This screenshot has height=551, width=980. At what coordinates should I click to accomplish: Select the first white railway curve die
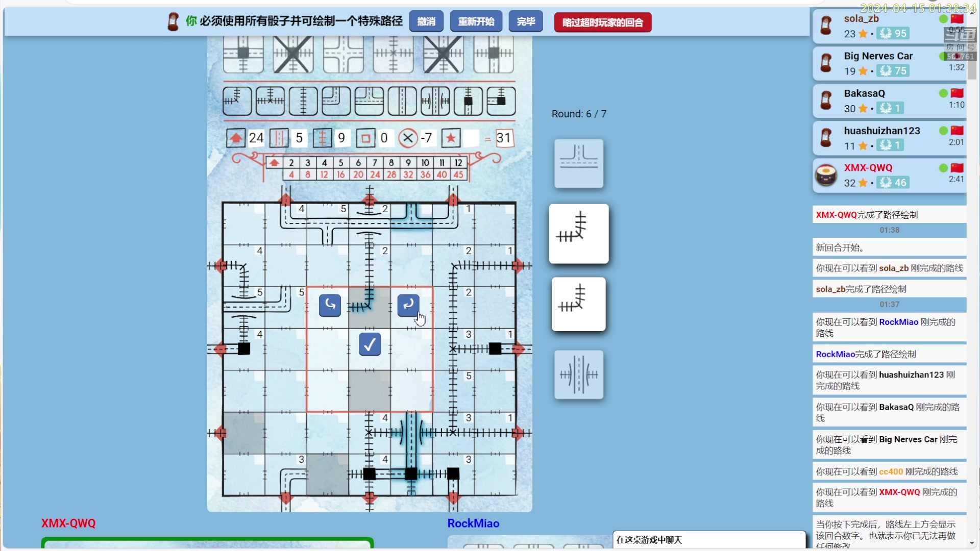pos(579,234)
